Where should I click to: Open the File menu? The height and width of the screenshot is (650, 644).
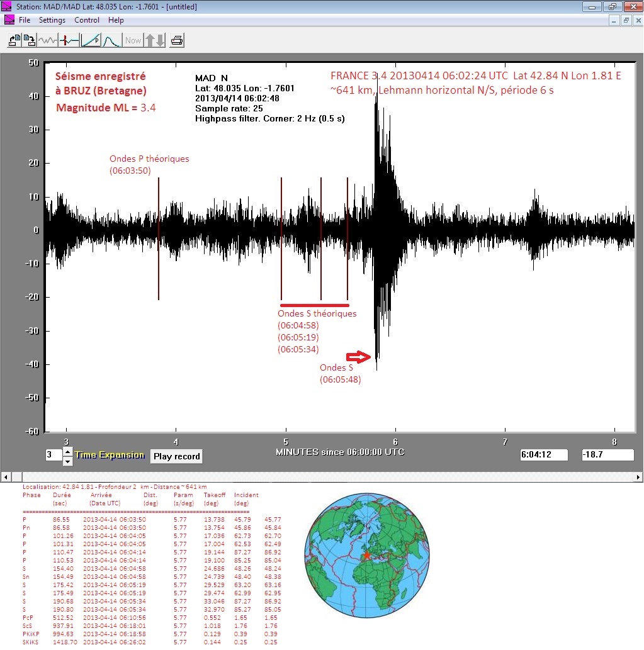pyautogui.click(x=25, y=20)
